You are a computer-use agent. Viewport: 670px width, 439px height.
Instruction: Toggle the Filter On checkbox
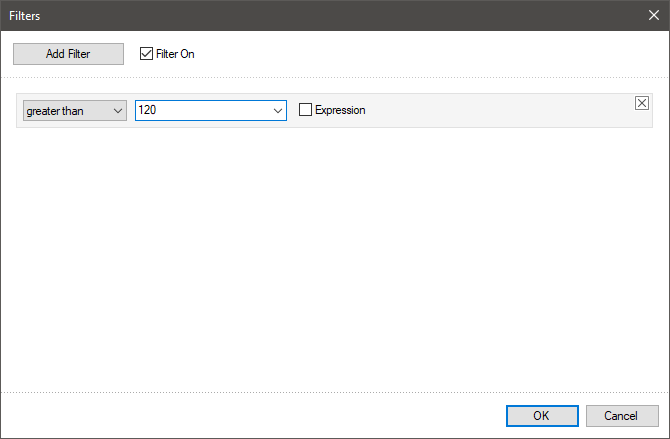point(147,54)
